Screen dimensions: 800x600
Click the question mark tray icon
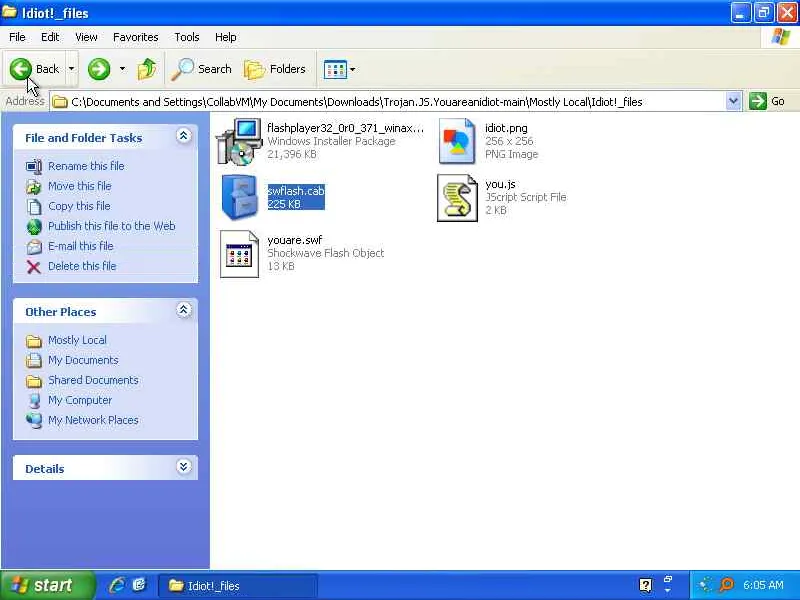pos(645,585)
